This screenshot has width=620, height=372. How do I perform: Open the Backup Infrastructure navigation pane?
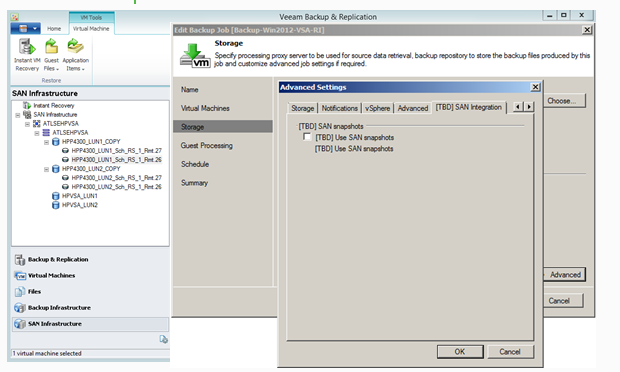90,308
